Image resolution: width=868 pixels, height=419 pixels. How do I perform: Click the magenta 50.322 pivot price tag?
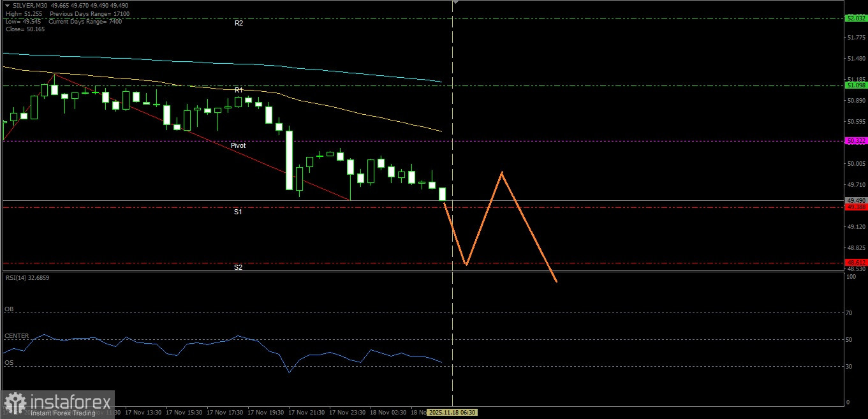pyautogui.click(x=855, y=140)
